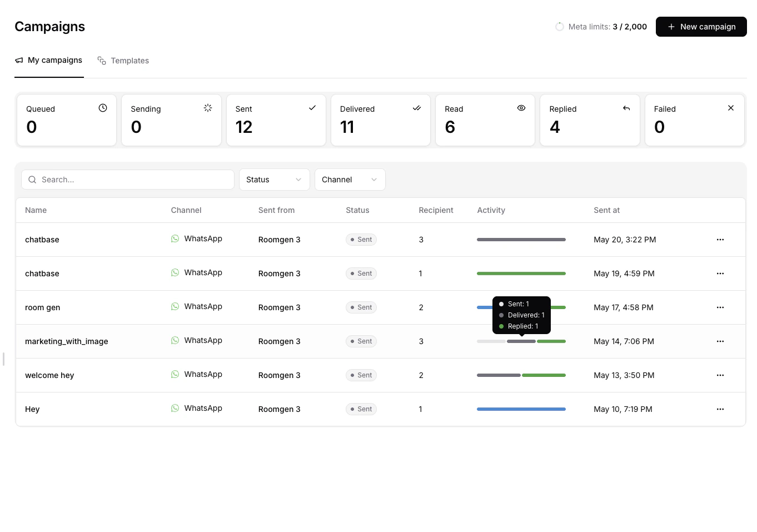
Task: Open more options for room gen campaign
Action: [x=720, y=307]
